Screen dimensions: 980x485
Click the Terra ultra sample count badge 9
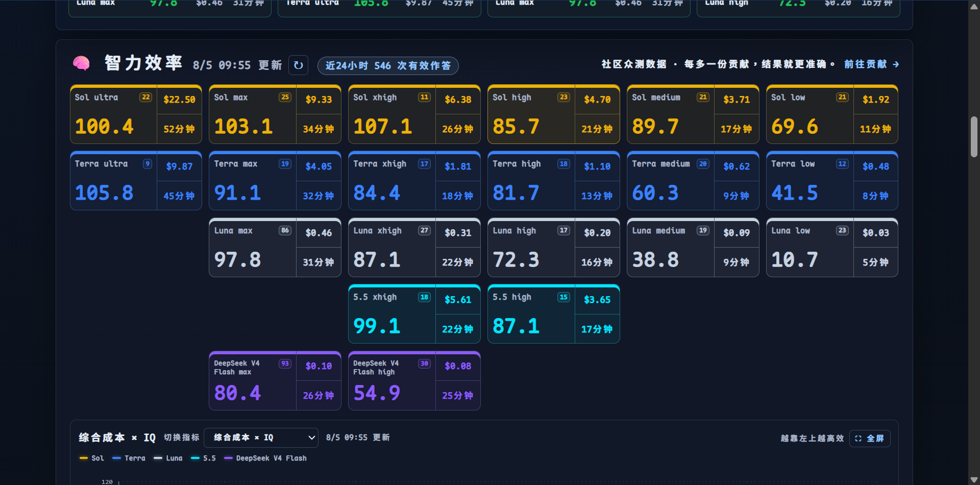tap(148, 164)
